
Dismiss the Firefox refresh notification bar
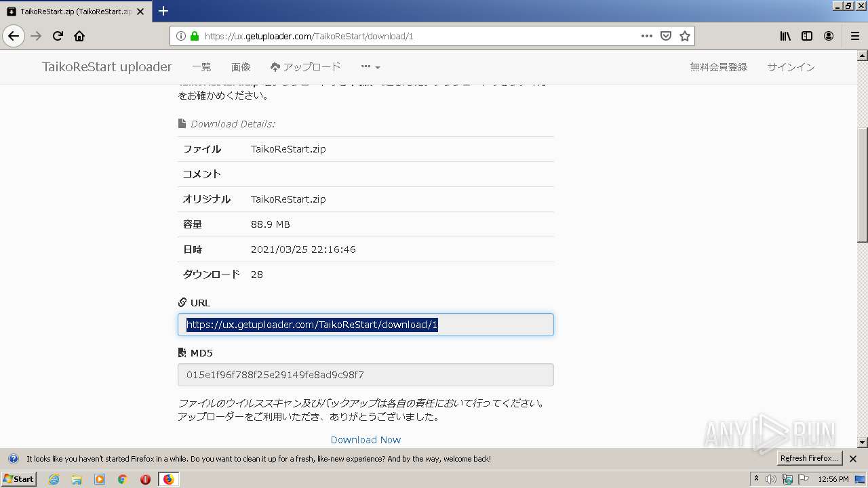tap(853, 459)
